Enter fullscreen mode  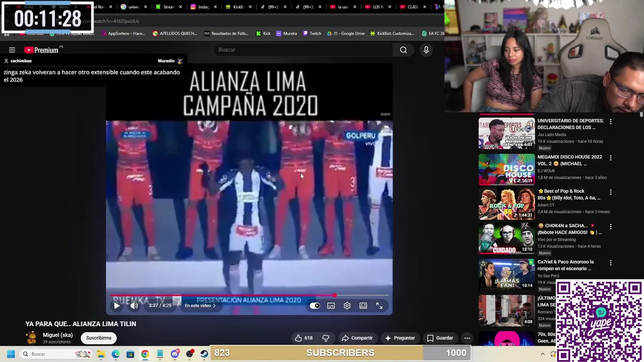coord(379,306)
